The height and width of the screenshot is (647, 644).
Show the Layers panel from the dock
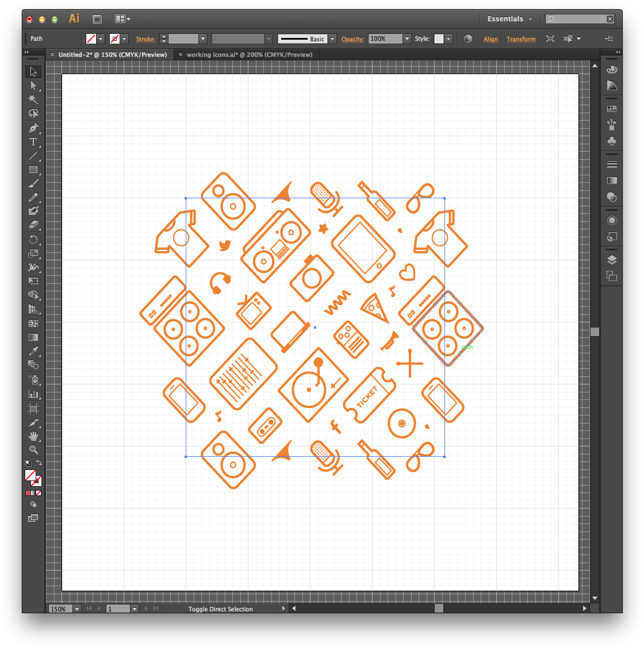pos(611,260)
